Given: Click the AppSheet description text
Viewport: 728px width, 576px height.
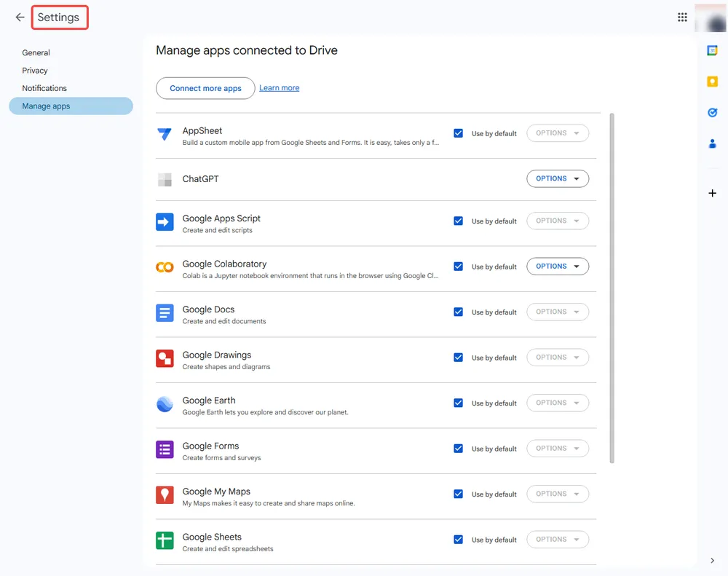Looking at the screenshot, I should click(310, 143).
